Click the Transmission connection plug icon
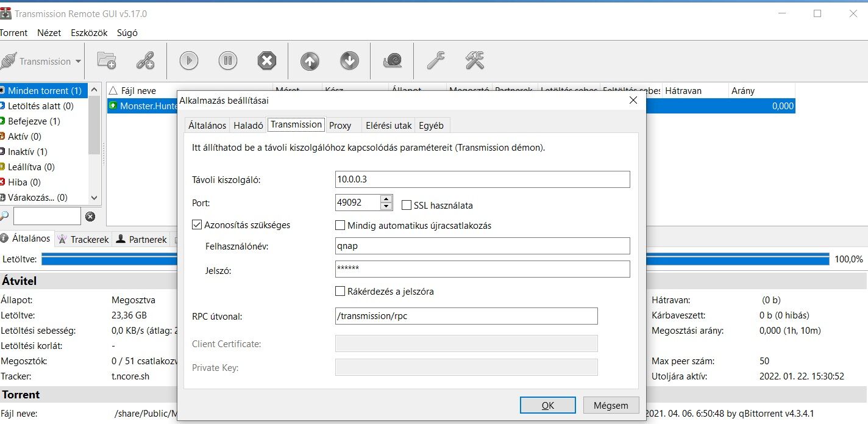868x424 pixels. pos(7,61)
